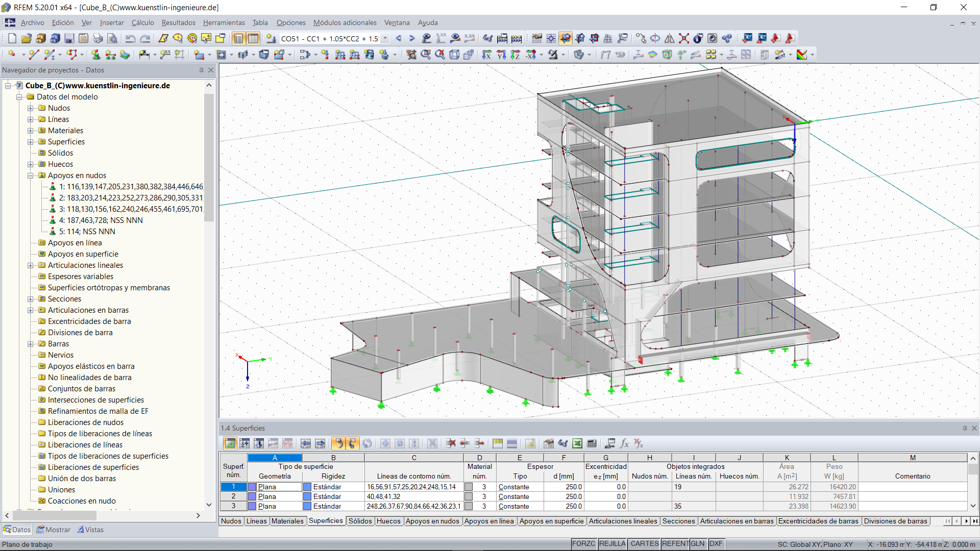
Task: Open the load combination CO51 dropdown
Action: [385, 38]
